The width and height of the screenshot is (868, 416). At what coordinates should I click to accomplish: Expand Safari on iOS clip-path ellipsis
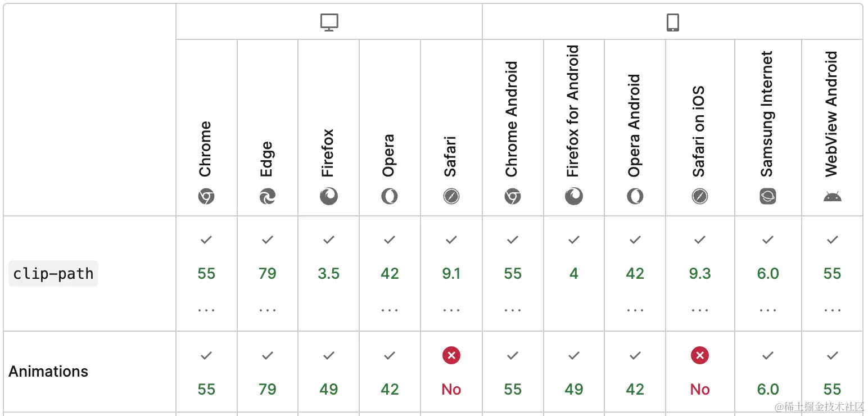(700, 310)
